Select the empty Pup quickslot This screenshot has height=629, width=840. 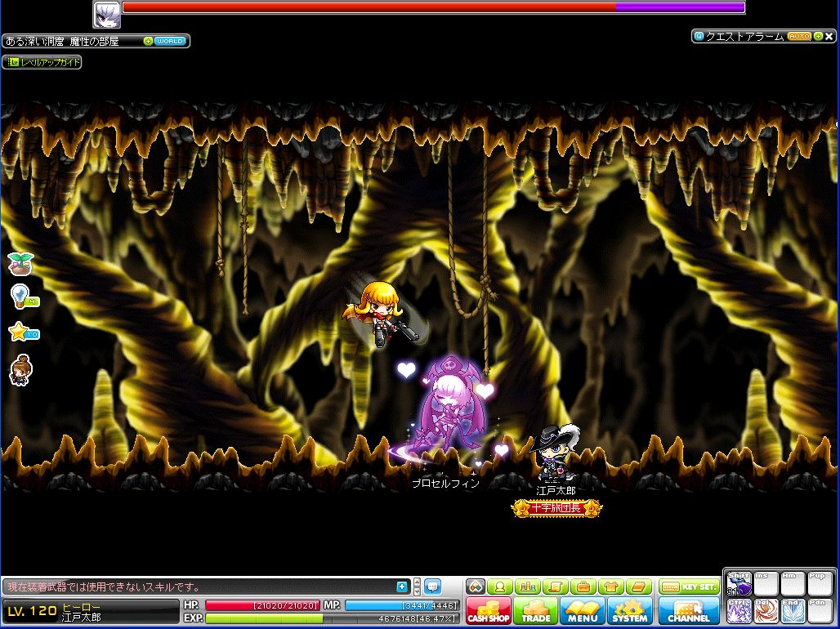[820, 584]
